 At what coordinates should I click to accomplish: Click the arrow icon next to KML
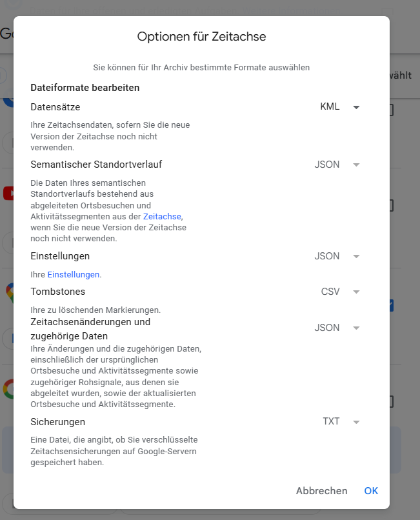356,107
